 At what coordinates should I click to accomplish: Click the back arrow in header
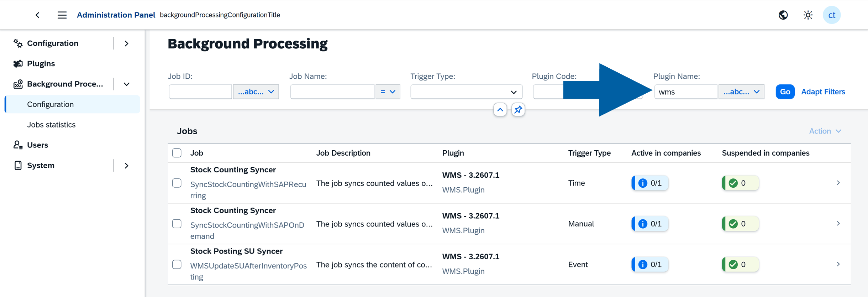37,15
